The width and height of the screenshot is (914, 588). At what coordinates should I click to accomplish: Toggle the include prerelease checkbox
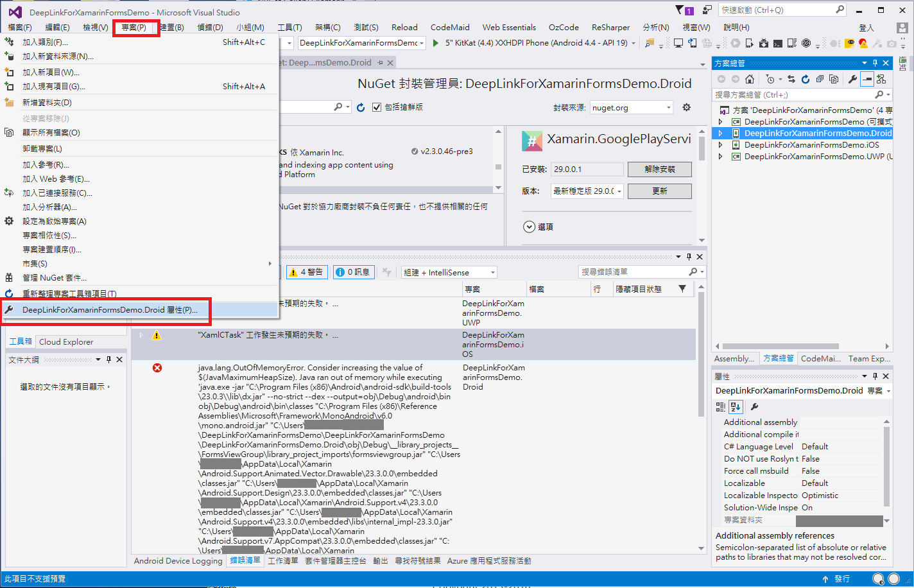(x=377, y=107)
